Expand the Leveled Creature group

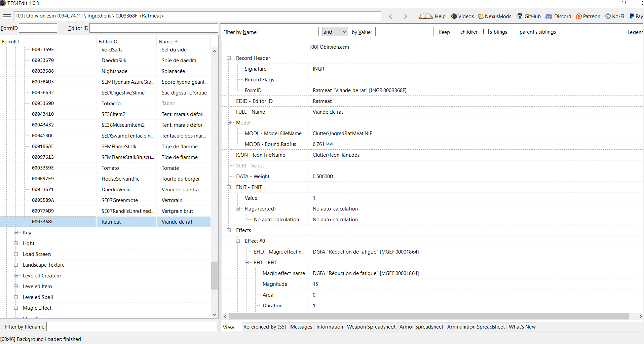coord(16,275)
